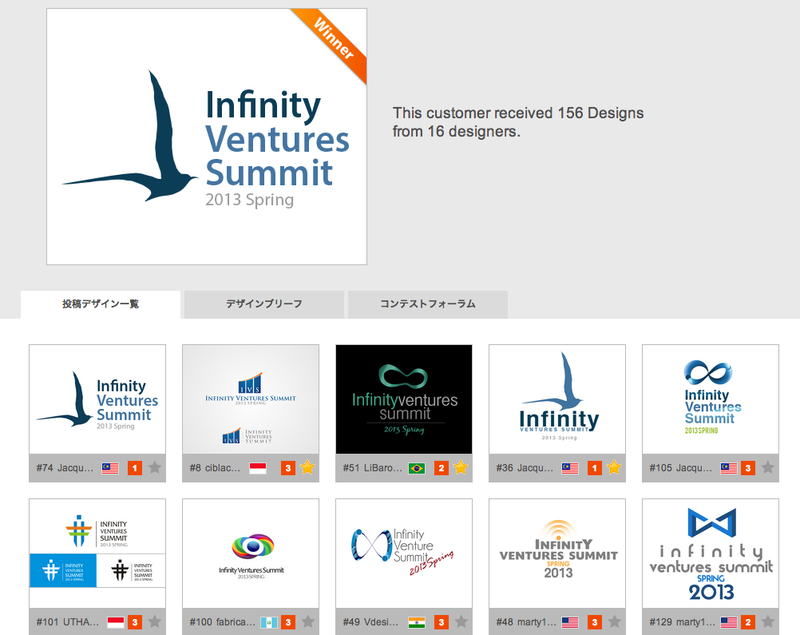Open designer link '#36 Jacqu...'

(524, 468)
